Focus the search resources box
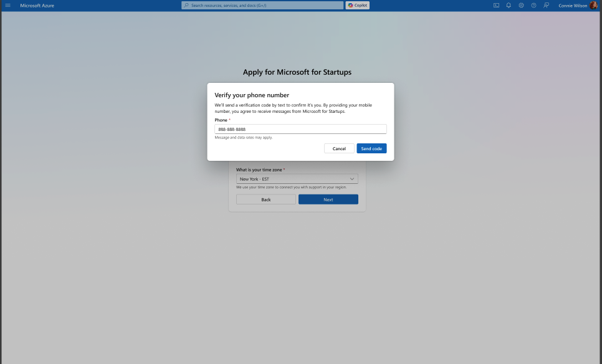The image size is (602, 364). pyautogui.click(x=262, y=6)
